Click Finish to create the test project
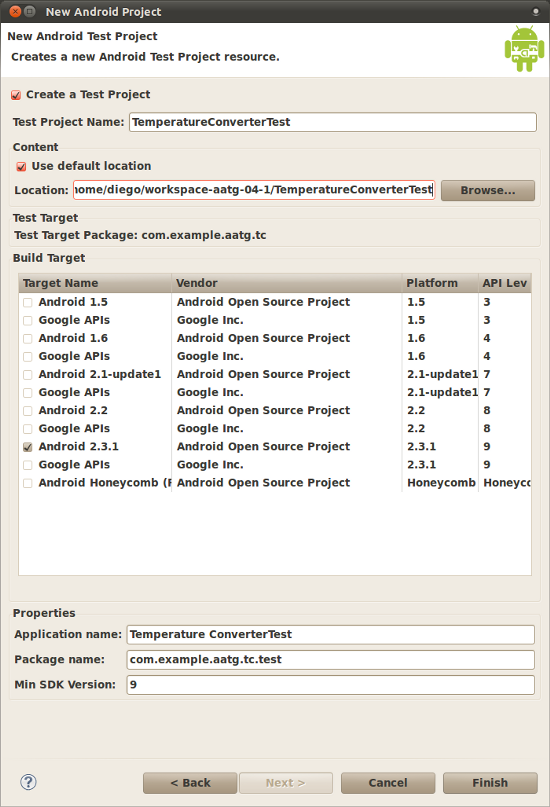Viewport: 550px width, 807px height. pyautogui.click(x=490, y=783)
